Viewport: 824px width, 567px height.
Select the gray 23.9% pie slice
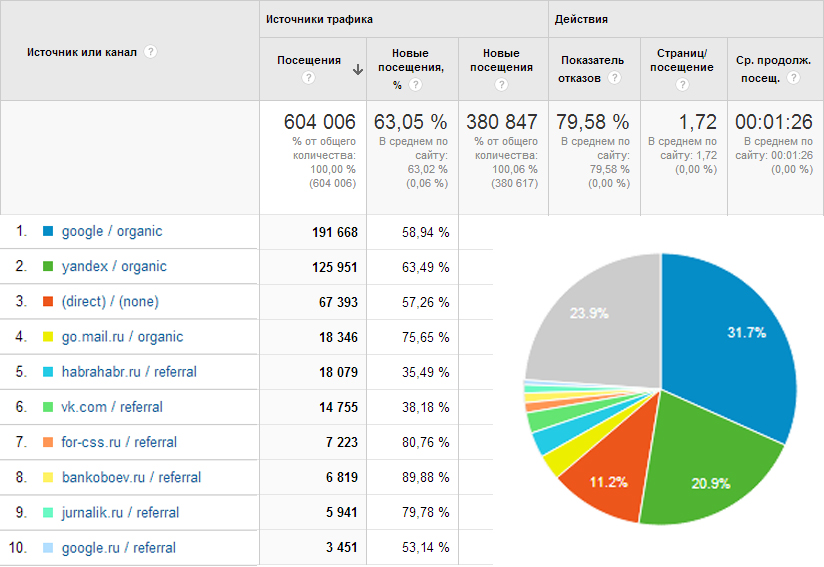[590, 320]
